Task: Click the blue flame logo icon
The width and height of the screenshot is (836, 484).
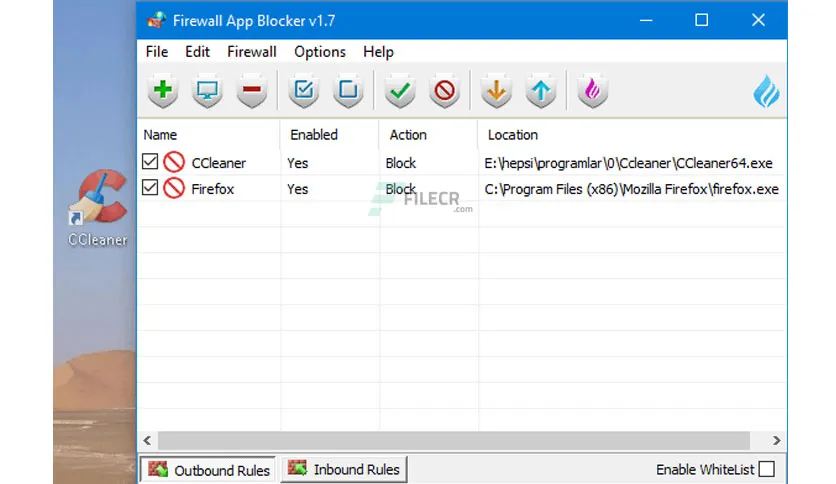Action: click(766, 91)
